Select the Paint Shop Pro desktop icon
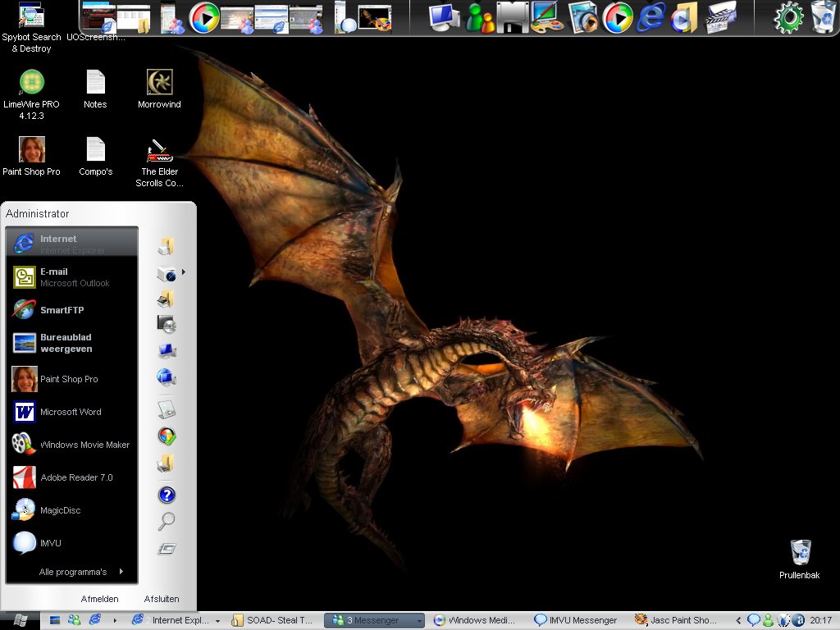 pyautogui.click(x=31, y=157)
